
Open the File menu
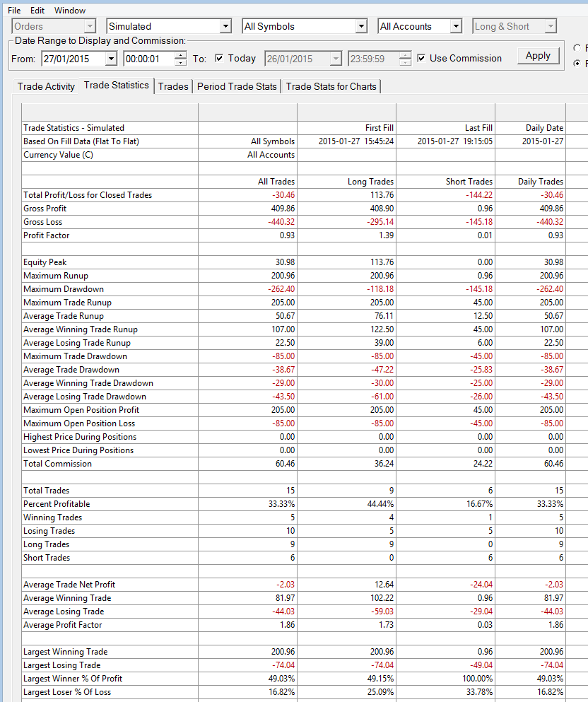coord(14,11)
